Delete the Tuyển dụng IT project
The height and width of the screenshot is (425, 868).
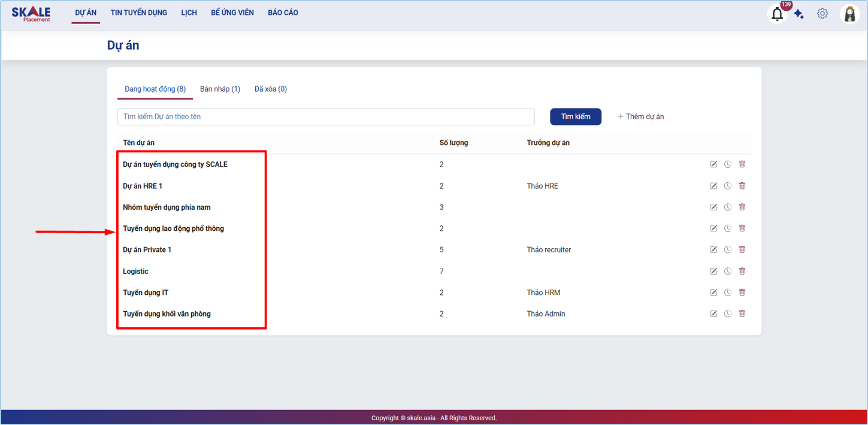[742, 293]
